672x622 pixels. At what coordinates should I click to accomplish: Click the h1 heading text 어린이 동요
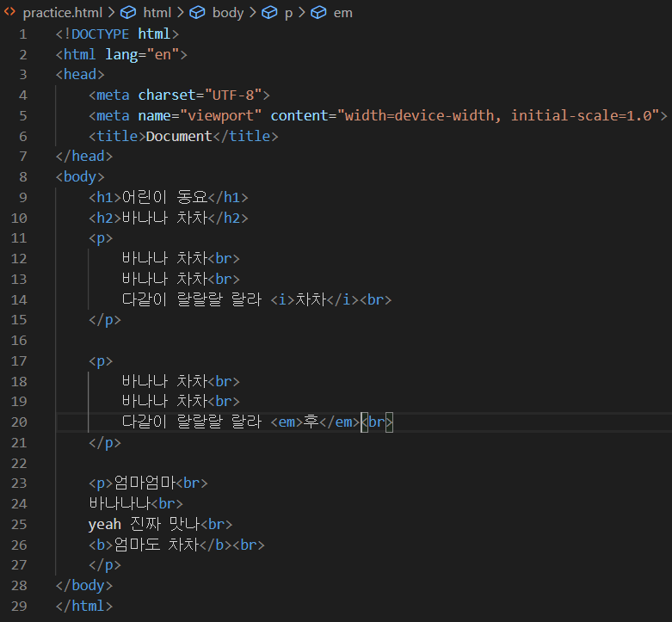coord(164,198)
